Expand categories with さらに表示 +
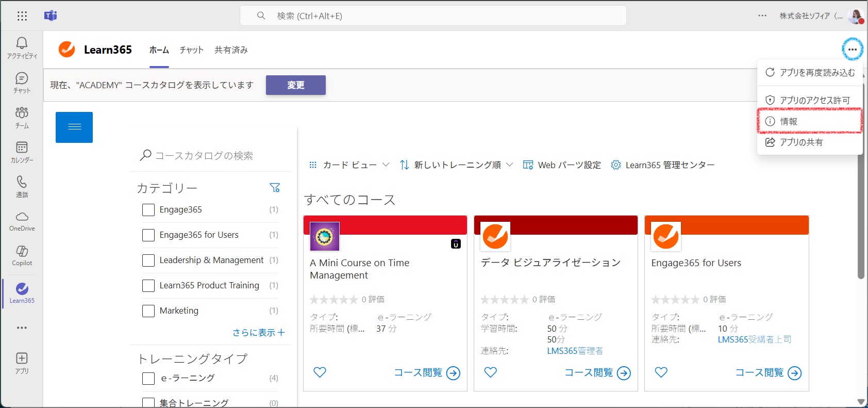 point(259,333)
